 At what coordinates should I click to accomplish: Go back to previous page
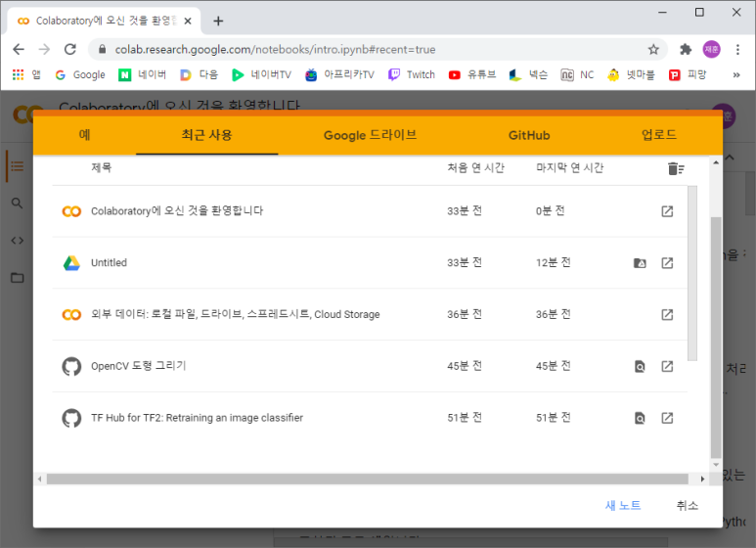coord(19,49)
